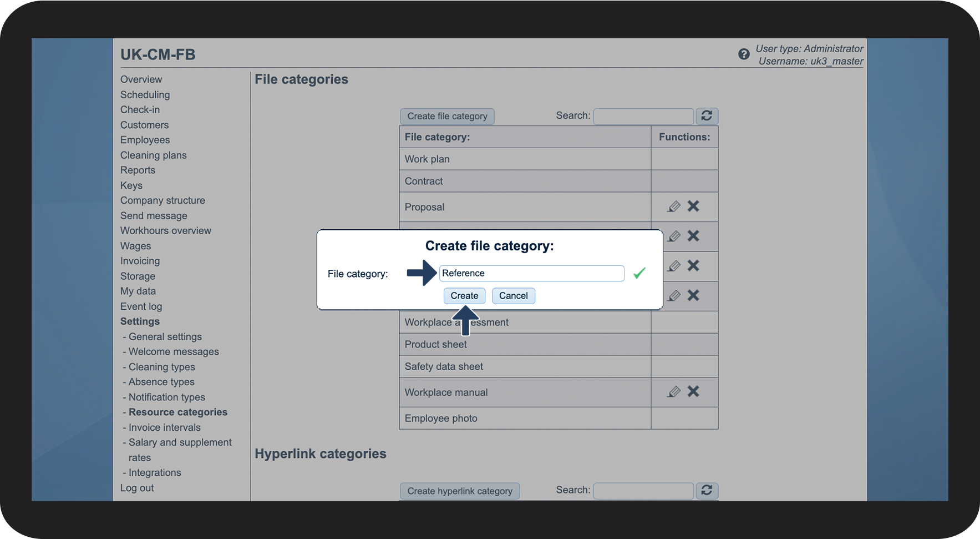Click Log out
Image resolution: width=980 pixels, height=539 pixels.
136,487
